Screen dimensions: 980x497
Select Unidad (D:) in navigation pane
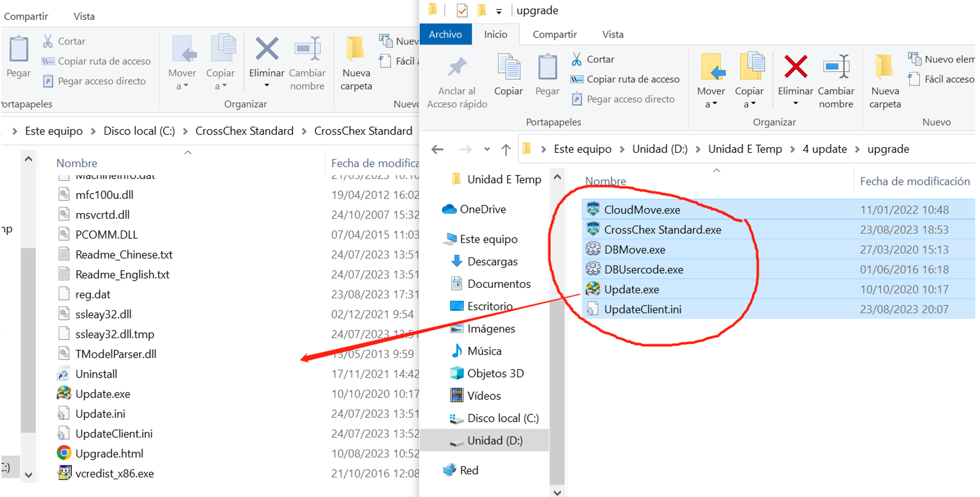[484, 440]
